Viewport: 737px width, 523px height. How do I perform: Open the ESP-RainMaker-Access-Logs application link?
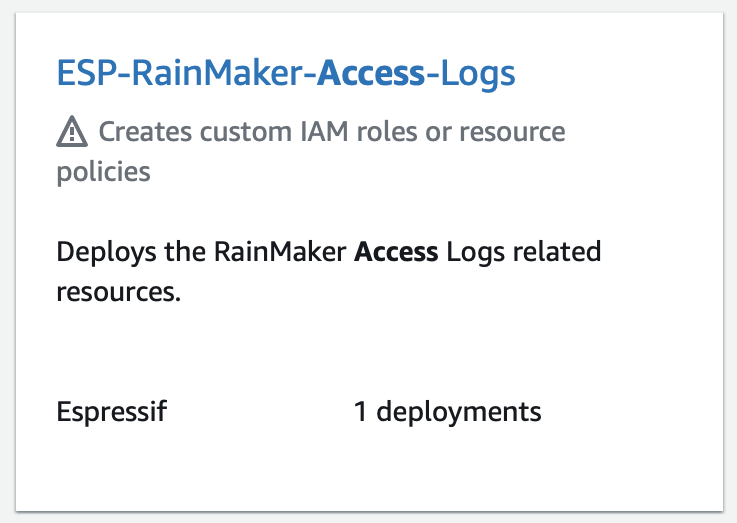pos(286,73)
